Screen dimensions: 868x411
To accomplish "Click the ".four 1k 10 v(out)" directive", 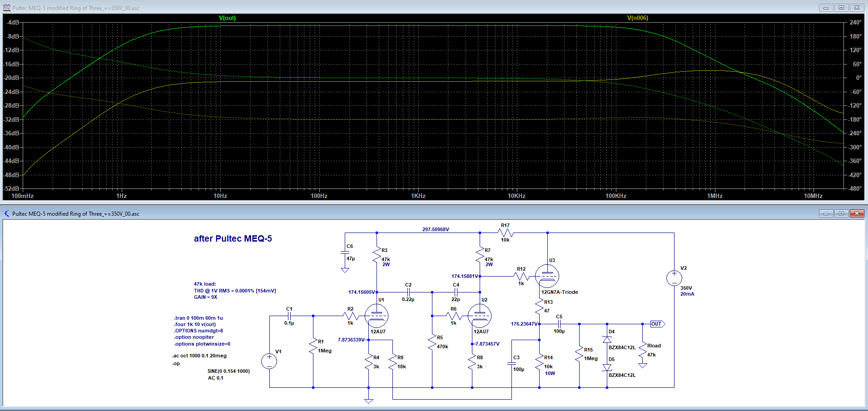I will (195, 324).
